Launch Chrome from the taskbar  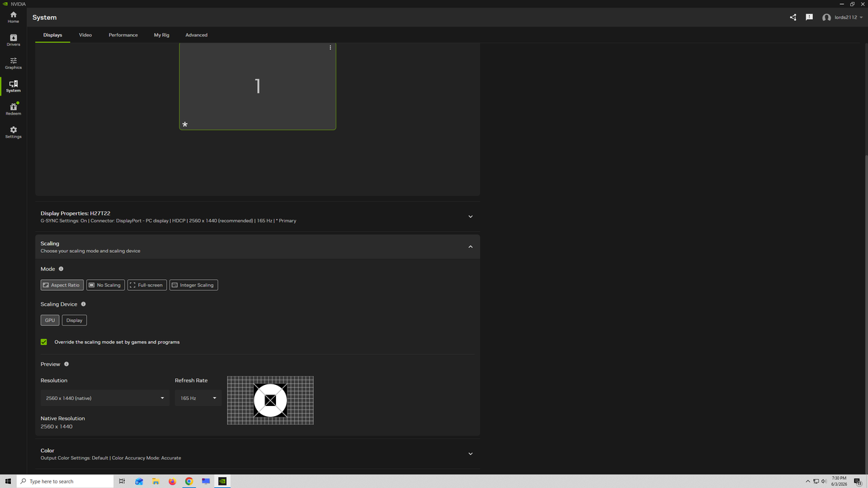pyautogui.click(x=189, y=481)
